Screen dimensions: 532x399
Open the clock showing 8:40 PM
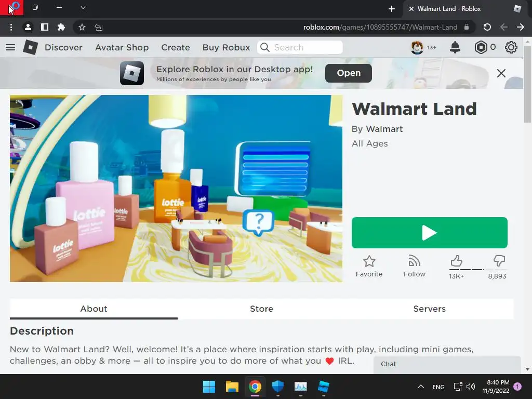(x=496, y=387)
